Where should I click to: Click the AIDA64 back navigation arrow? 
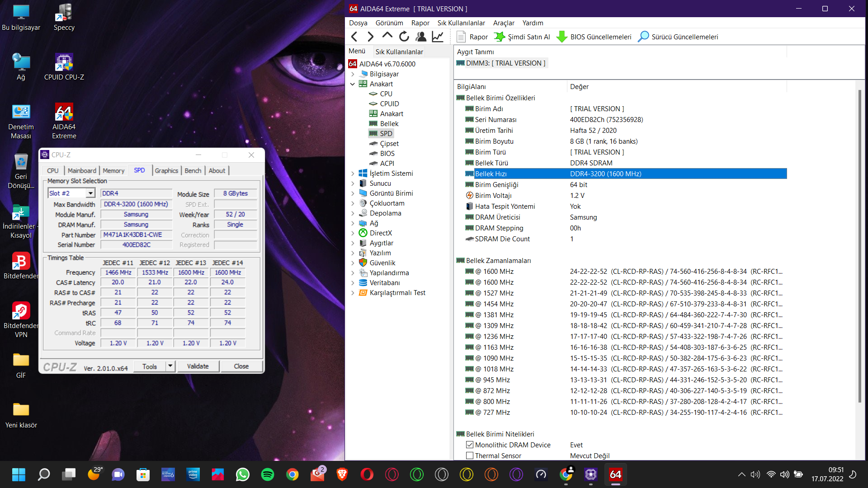pos(354,37)
